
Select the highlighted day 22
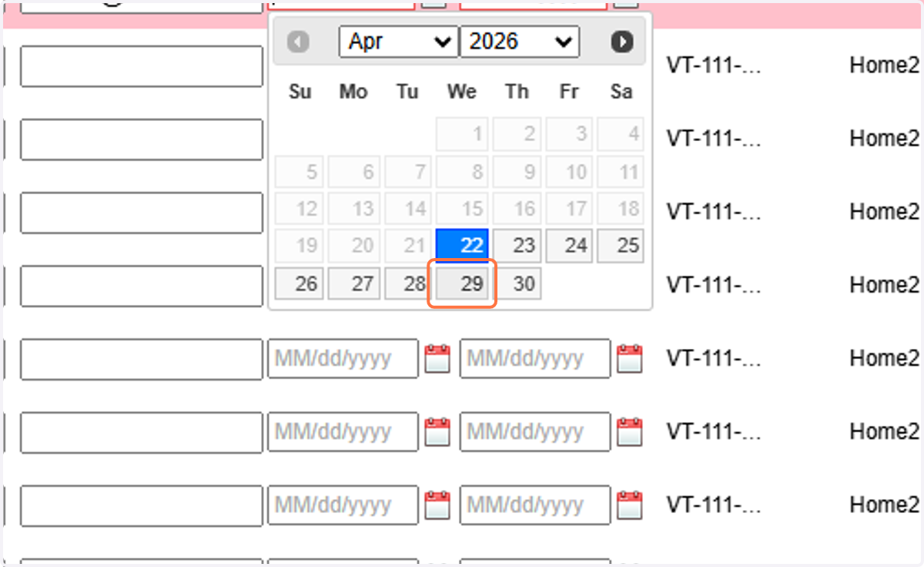[462, 246]
